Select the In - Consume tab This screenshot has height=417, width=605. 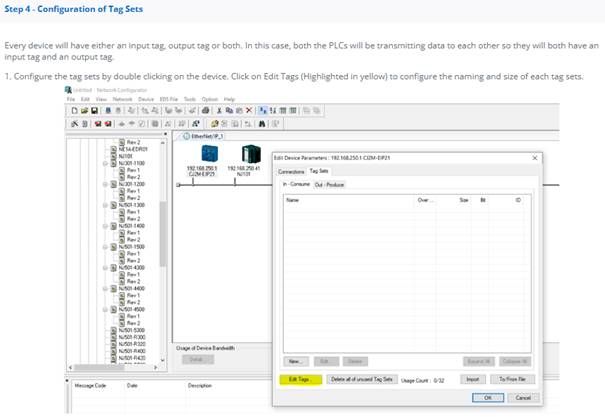tap(296, 184)
